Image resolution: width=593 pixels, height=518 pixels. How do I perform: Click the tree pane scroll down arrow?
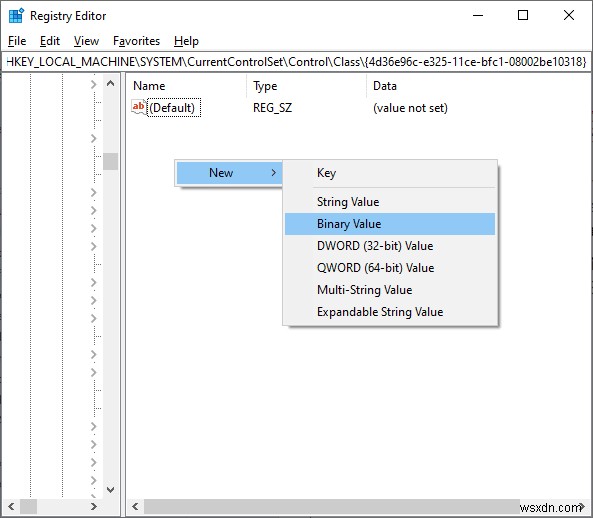(x=110, y=490)
